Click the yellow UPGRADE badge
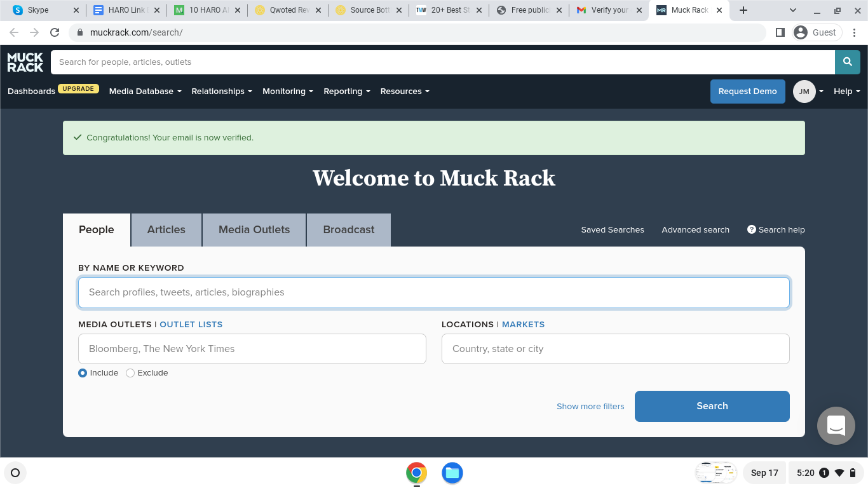This screenshot has height=488, width=868. click(x=78, y=89)
